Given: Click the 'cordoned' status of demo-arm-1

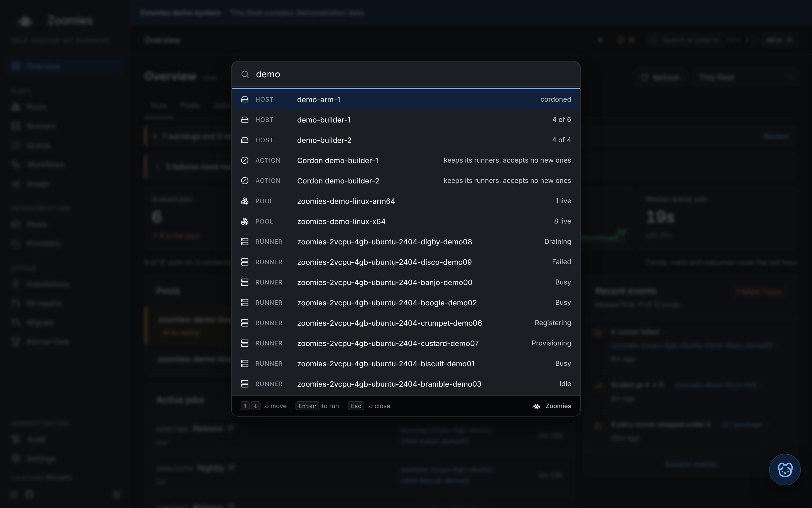Looking at the screenshot, I should [x=556, y=99].
